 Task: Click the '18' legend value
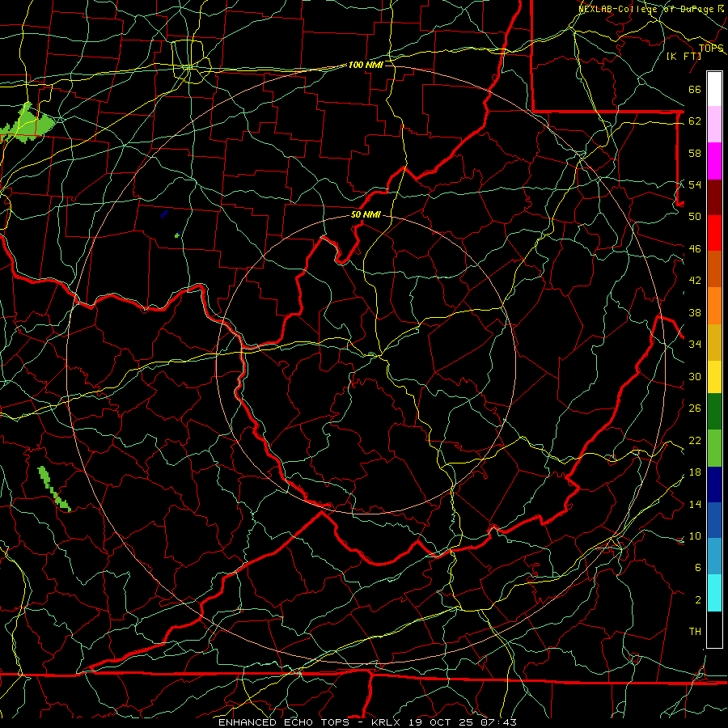click(x=695, y=472)
